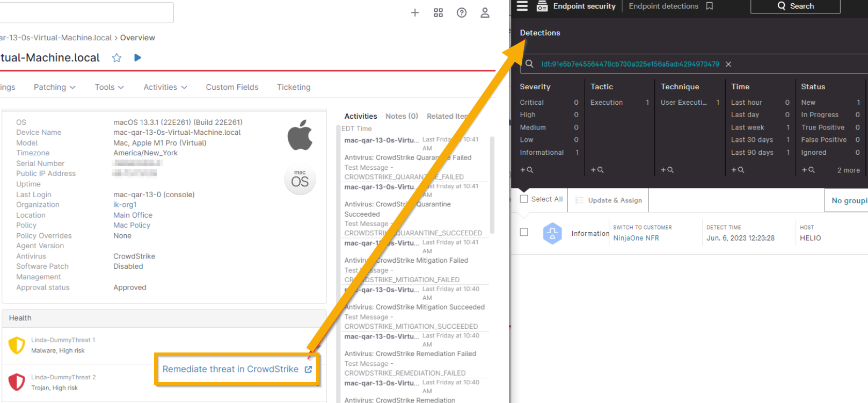Check the Select All checkbox

(524, 199)
